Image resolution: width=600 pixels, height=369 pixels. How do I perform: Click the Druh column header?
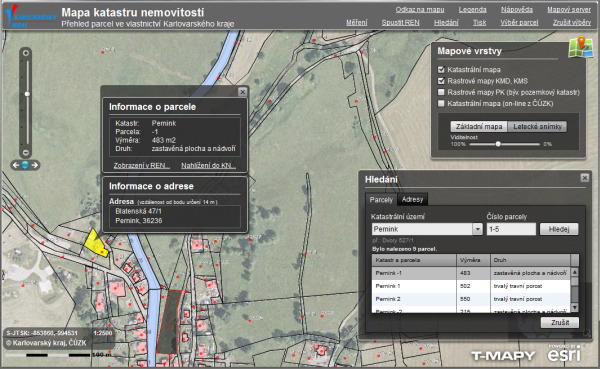coord(530,260)
